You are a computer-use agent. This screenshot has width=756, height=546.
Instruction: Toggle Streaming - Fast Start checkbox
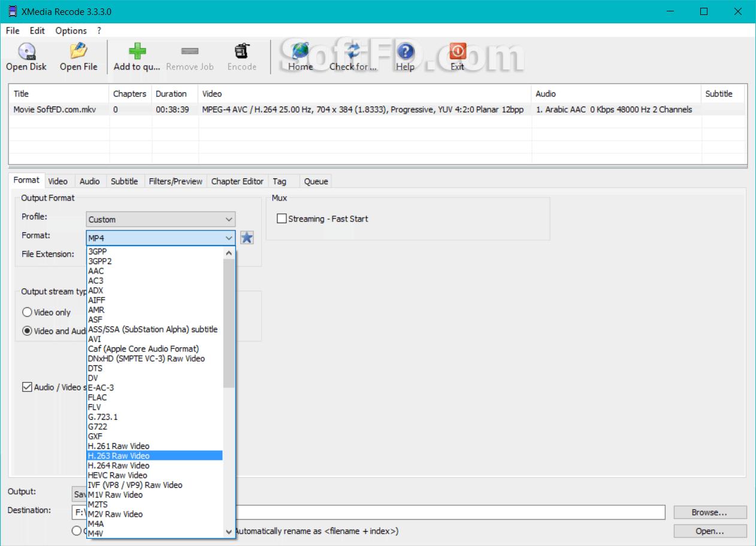(x=282, y=219)
